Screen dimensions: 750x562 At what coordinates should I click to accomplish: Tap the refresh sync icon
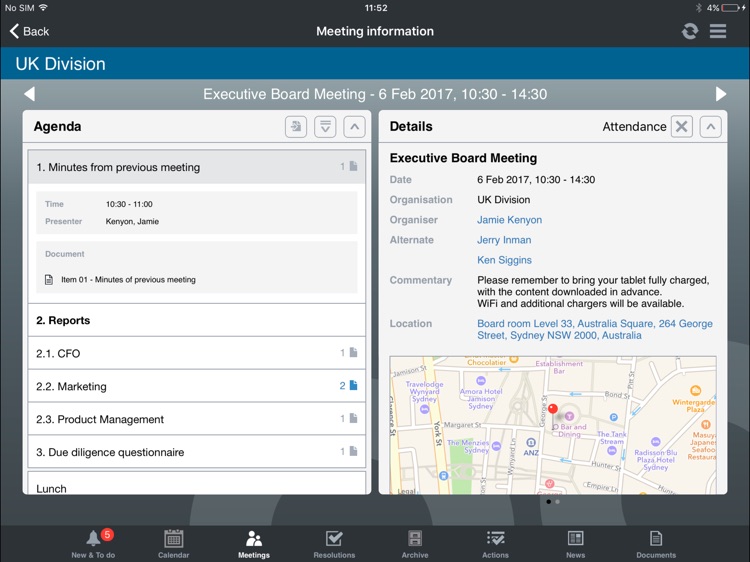tap(689, 31)
